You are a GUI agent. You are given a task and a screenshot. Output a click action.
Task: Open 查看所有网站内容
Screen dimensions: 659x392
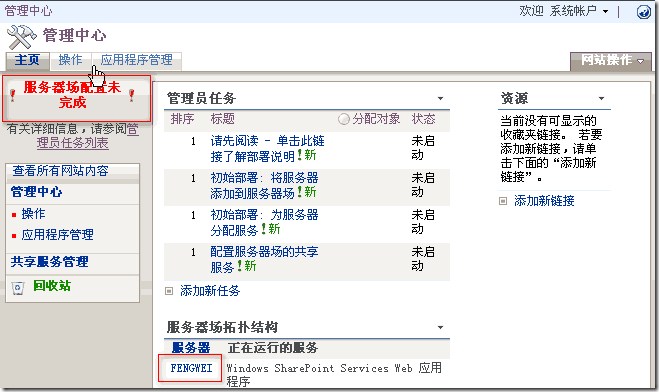tap(61, 171)
